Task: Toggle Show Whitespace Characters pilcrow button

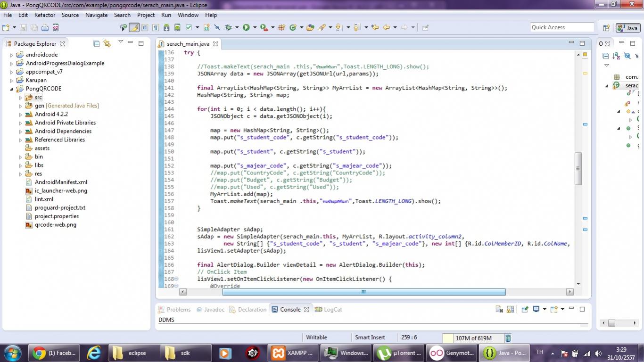Action: pos(155,27)
